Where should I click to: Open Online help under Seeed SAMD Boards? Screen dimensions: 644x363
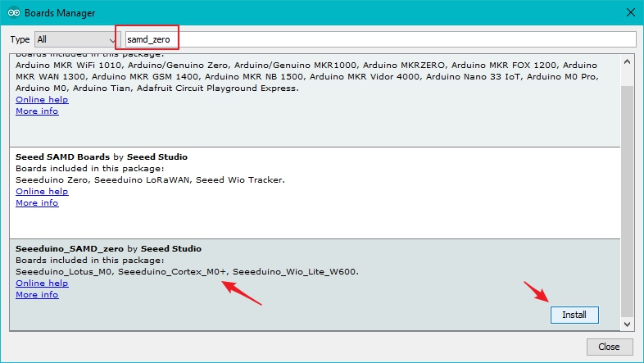pyautogui.click(x=42, y=192)
